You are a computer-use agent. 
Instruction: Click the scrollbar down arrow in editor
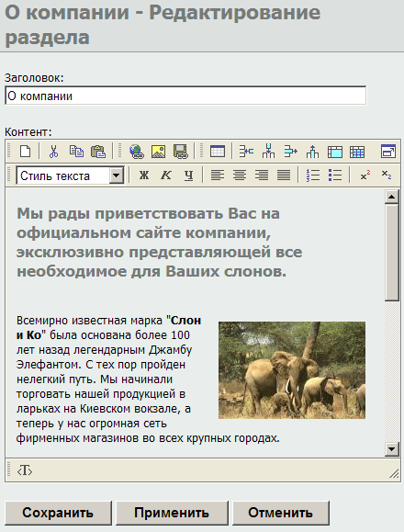pyautogui.click(x=392, y=449)
